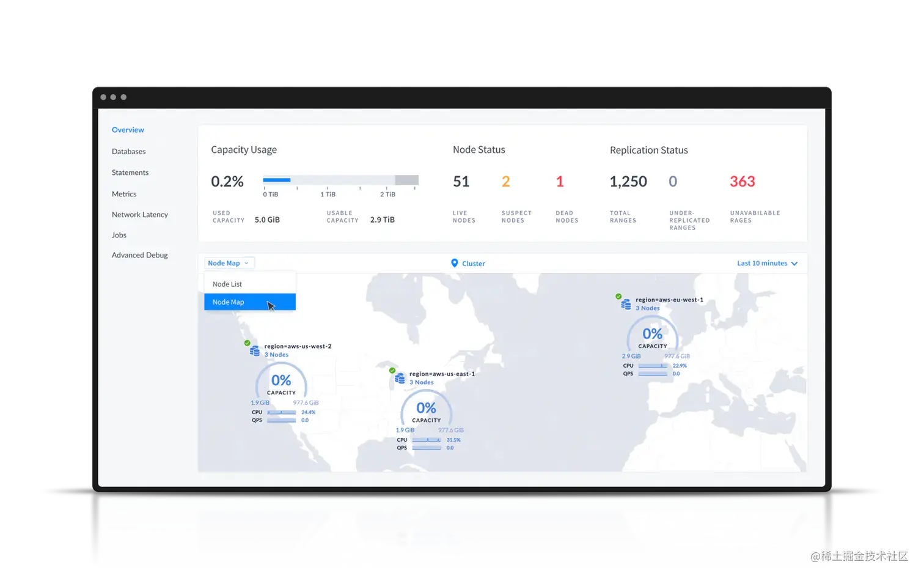The height and width of the screenshot is (578, 924).
Task: Click the capacity gauge for aws-us-east-1
Action: pos(426,409)
